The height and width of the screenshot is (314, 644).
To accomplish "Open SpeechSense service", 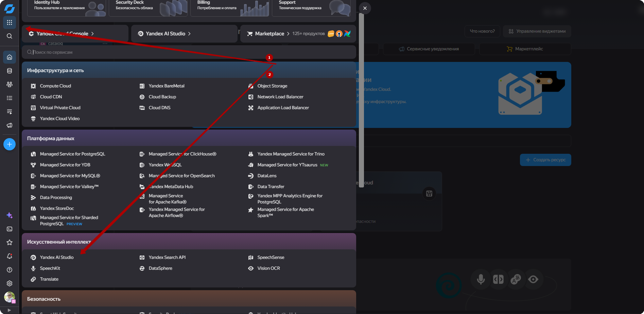I will 271,258.
